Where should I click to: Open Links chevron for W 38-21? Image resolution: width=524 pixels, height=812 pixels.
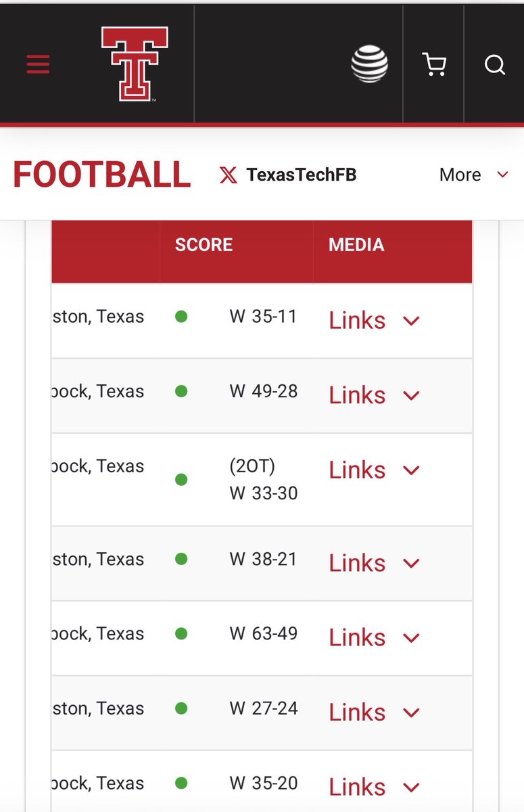pyautogui.click(x=411, y=563)
